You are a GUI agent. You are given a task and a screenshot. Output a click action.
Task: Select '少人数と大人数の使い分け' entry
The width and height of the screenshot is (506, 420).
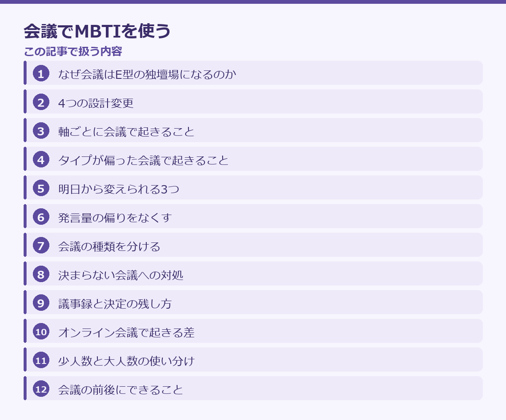[253, 359]
